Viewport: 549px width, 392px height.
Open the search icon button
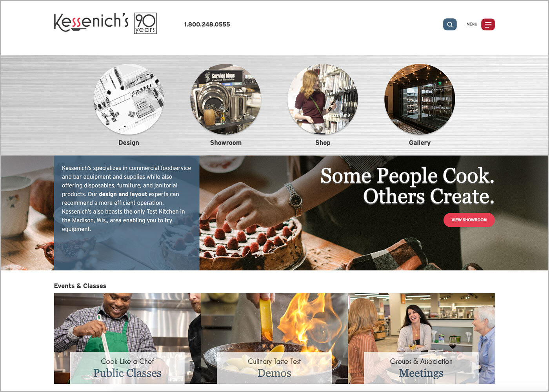point(450,24)
